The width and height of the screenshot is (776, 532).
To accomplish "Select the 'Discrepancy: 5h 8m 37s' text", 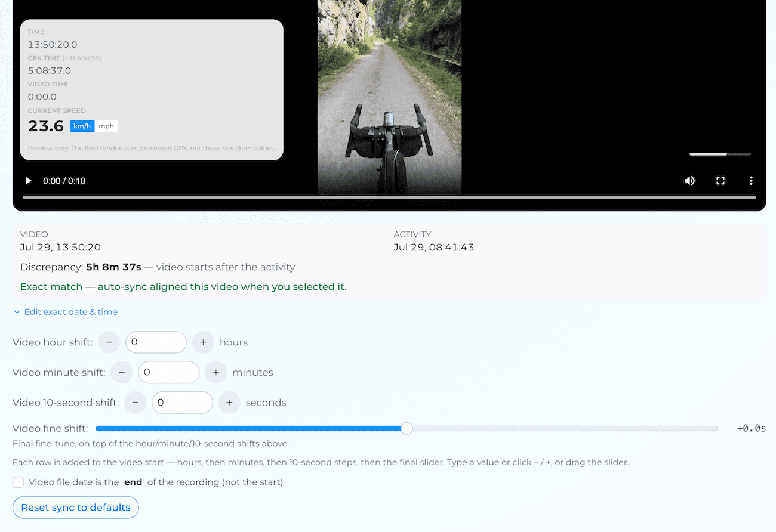I will tap(81, 267).
